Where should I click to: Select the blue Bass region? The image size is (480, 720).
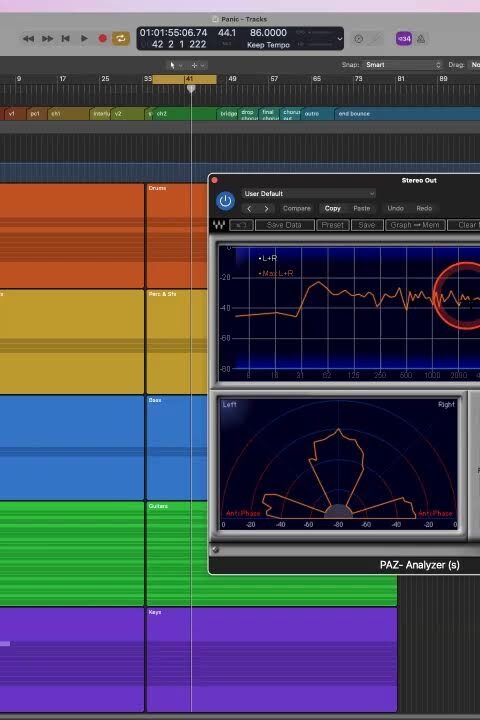[176, 447]
